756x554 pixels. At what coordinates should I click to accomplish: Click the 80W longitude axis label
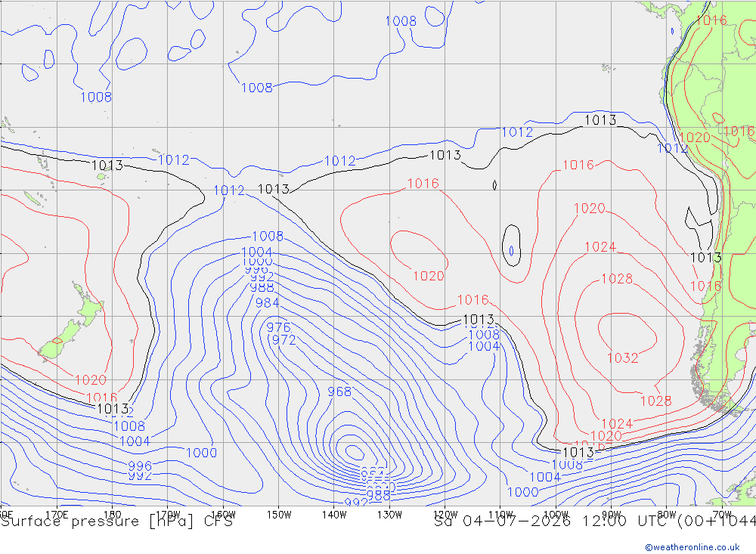(667, 515)
